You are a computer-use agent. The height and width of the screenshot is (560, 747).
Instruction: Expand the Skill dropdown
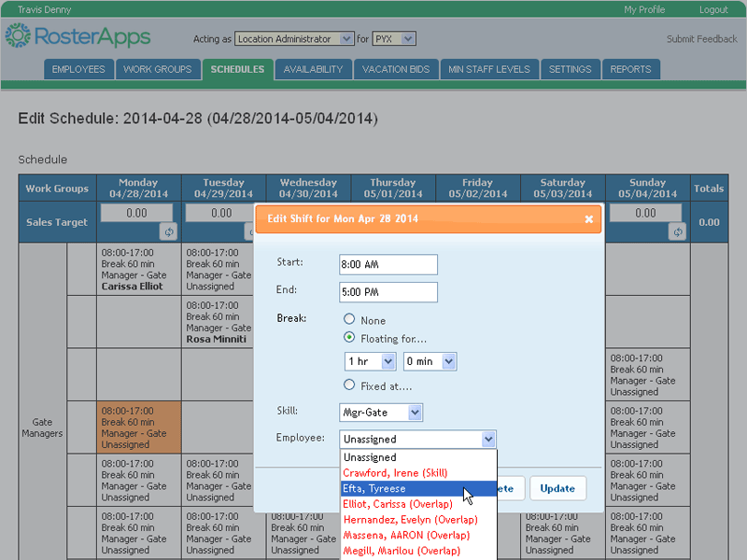coord(381,412)
